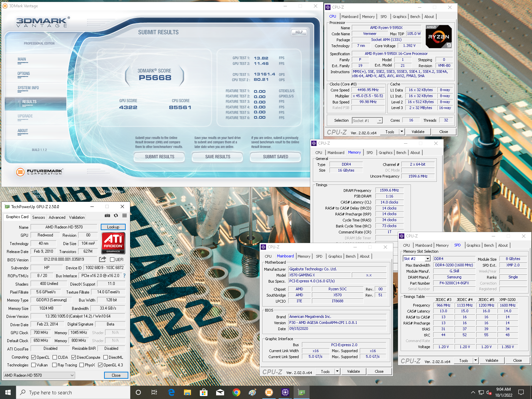Click the 3DMark Vantage title bar icon
Viewport: 532px width, 399px height.
[5, 6]
